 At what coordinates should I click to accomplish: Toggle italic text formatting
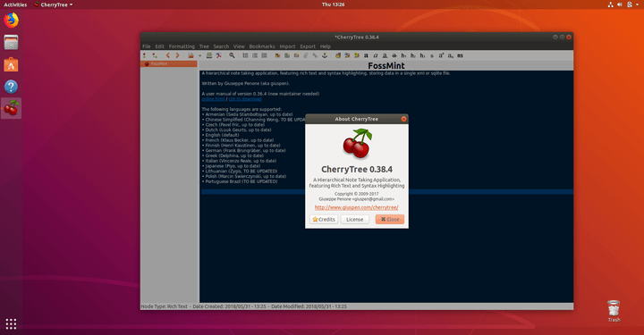coord(376,55)
